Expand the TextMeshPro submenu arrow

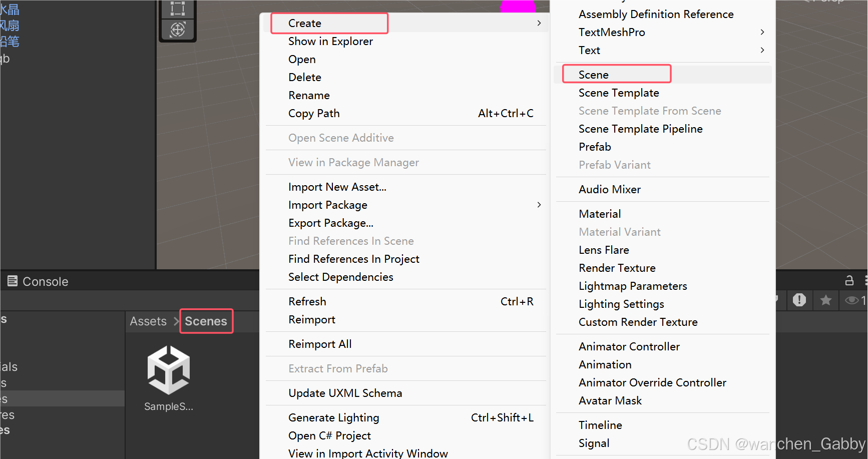(762, 32)
